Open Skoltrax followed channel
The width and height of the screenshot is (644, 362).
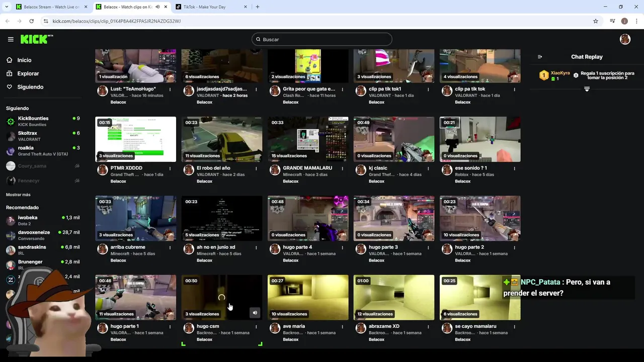[x=43, y=136]
